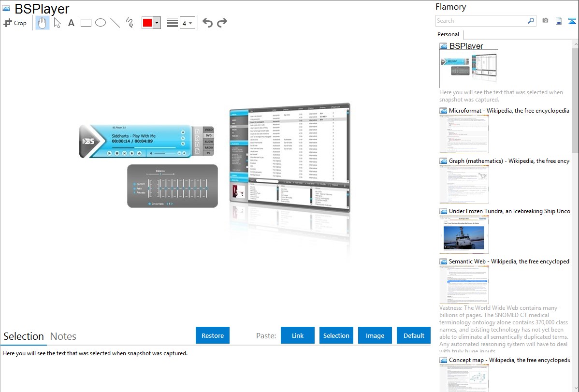Image resolution: width=579 pixels, height=392 pixels.
Task: Undo the last annotation
Action: (x=207, y=23)
